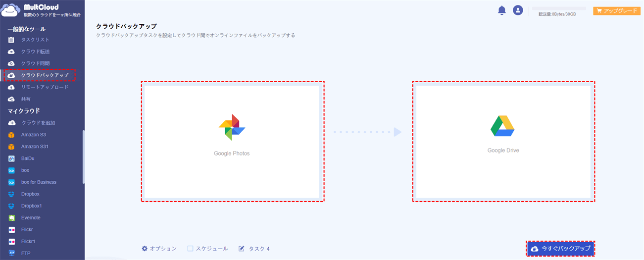644x260 pixels.
Task: Click the クラウド同期 sync icon
Action: coord(11,63)
